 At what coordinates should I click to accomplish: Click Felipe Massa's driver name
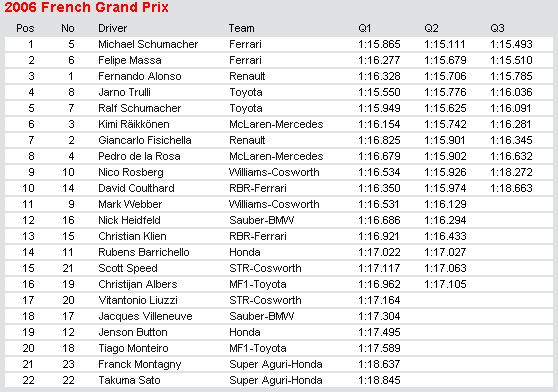130,60
